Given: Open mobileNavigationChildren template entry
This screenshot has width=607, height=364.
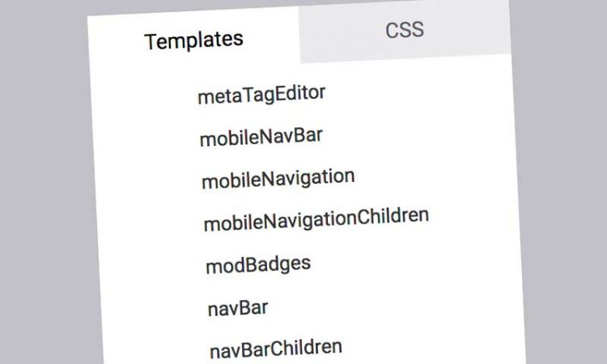Looking at the screenshot, I should [316, 218].
